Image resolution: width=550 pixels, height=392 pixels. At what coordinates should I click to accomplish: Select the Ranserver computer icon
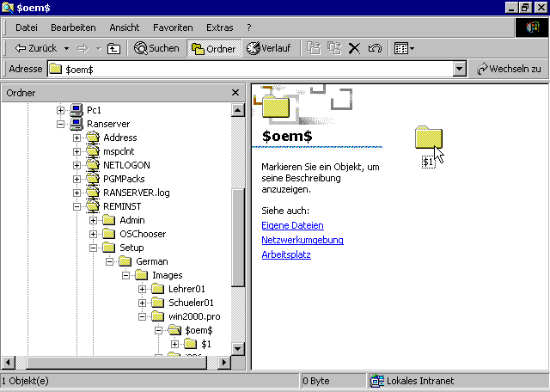pyautogui.click(x=76, y=124)
